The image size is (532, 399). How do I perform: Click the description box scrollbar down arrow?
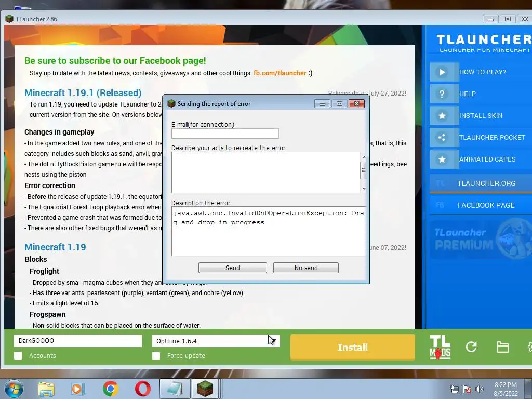[x=363, y=188]
